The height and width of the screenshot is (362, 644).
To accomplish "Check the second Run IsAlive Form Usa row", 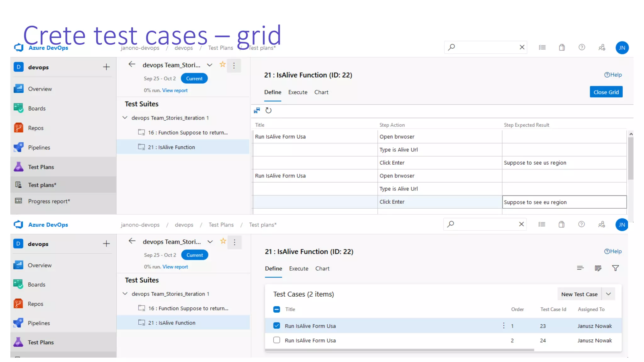I will point(277,340).
